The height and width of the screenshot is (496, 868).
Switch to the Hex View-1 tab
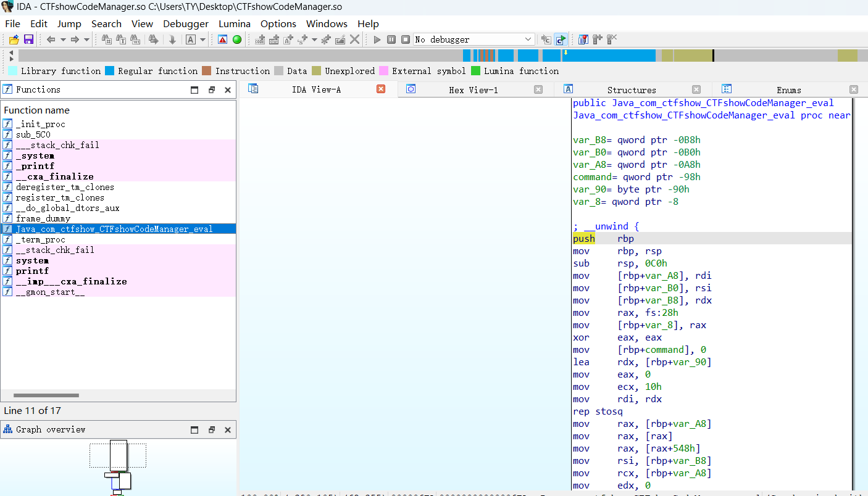[472, 89]
